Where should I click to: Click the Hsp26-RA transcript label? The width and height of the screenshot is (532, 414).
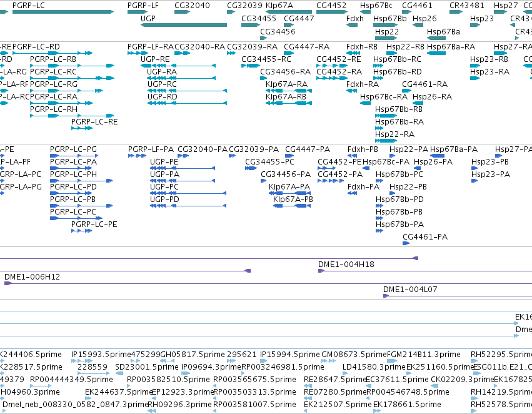(x=432, y=97)
